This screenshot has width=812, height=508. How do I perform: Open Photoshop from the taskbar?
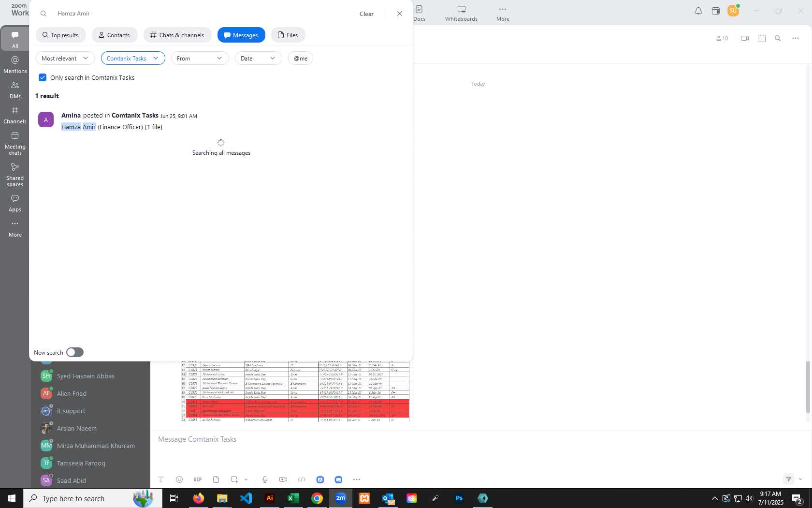point(459,498)
